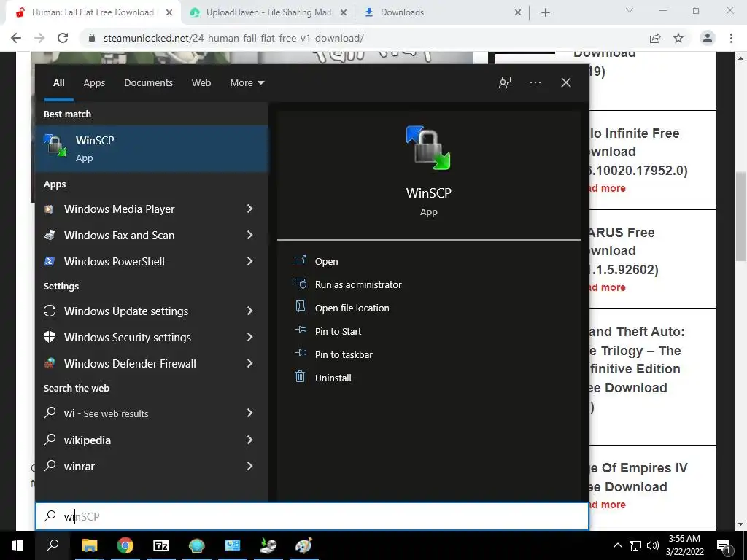Click the network tray icon
This screenshot has height=560, width=747.
coord(635,545)
